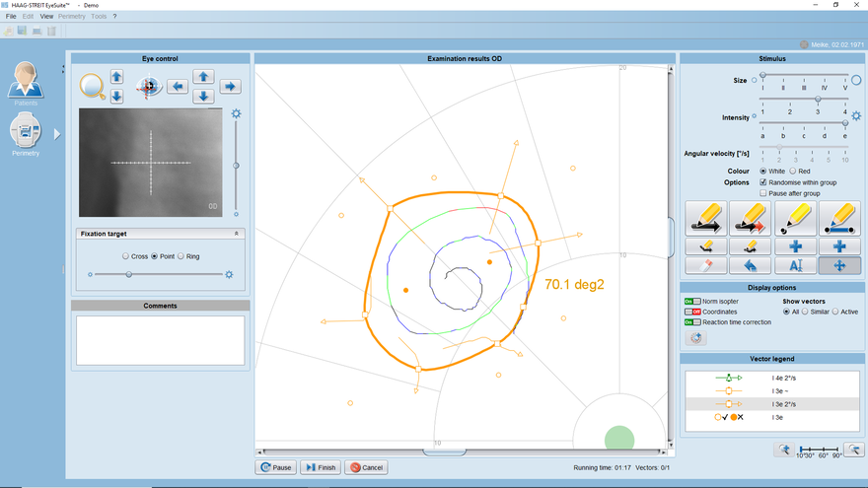Click the magnifying glass in Eye control

click(92, 87)
